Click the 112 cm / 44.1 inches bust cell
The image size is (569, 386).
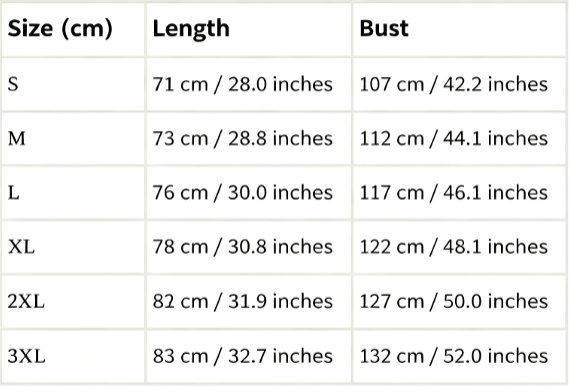point(459,139)
